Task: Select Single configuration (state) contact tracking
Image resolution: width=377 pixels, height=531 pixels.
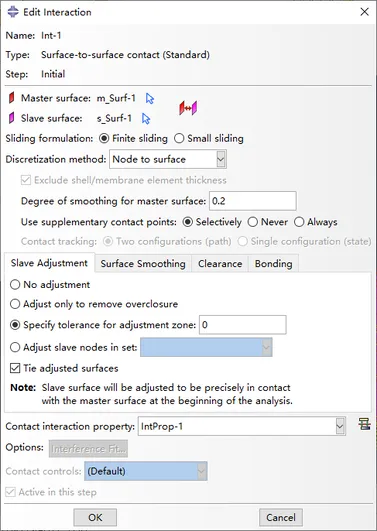Action: click(305, 241)
